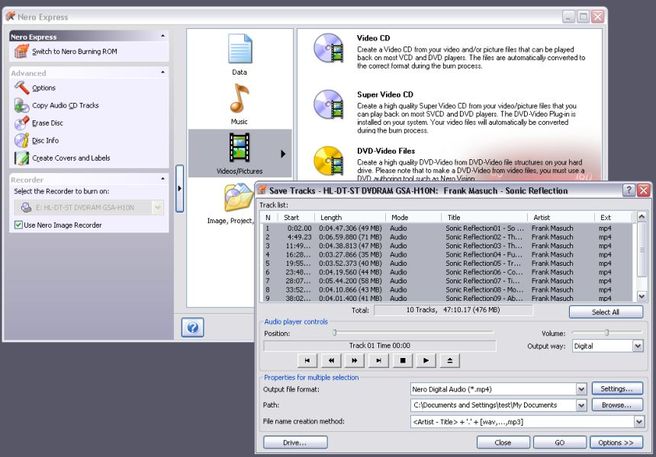
Task: Click track list scrollbar down arrow
Action: click(642, 296)
